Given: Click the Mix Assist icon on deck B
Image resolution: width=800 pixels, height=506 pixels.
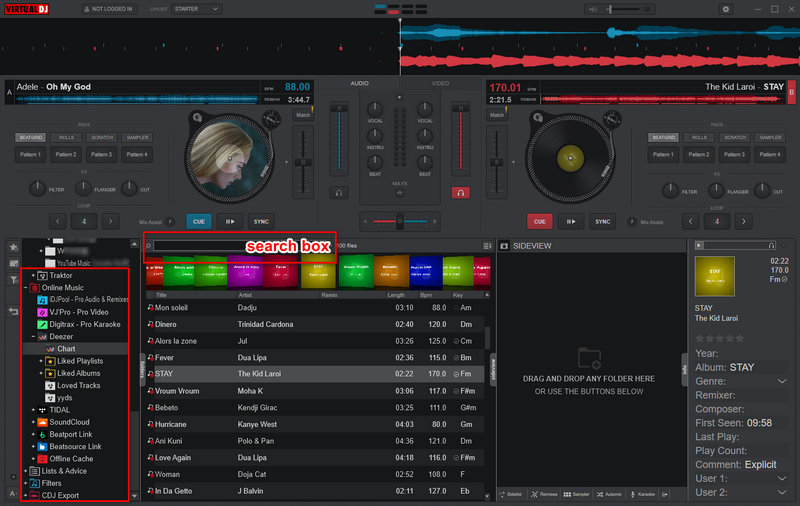Looking at the screenshot, I should (632, 222).
